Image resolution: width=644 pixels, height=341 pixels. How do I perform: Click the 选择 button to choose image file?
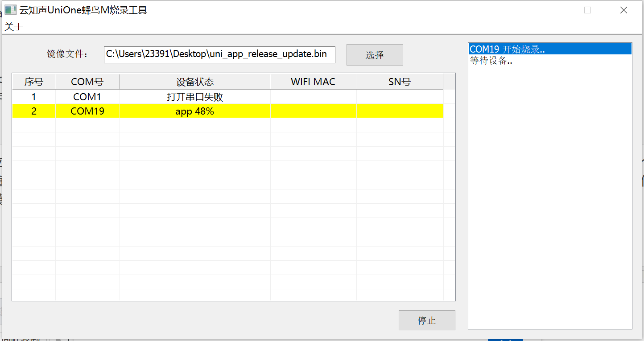click(x=375, y=55)
